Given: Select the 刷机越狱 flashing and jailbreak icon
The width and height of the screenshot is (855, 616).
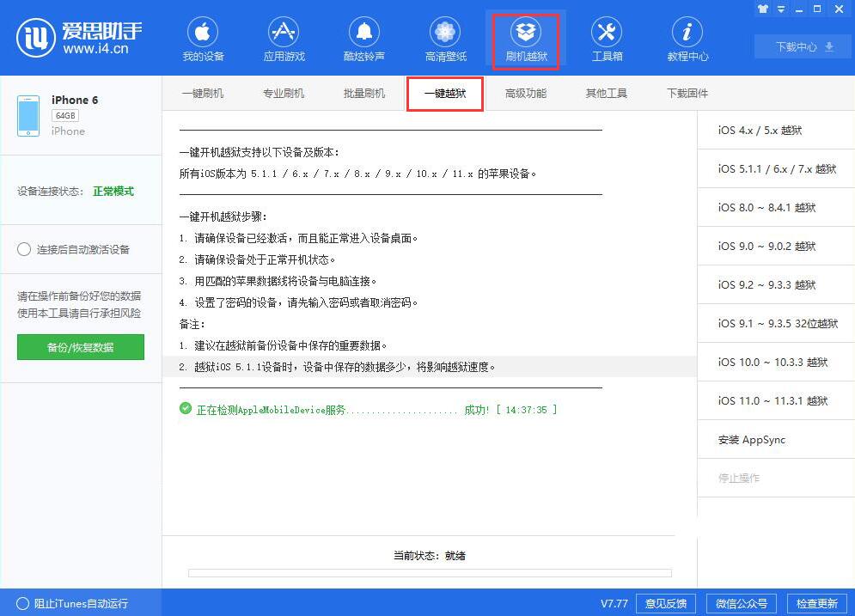Looking at the screenshot, I should 526,39.
